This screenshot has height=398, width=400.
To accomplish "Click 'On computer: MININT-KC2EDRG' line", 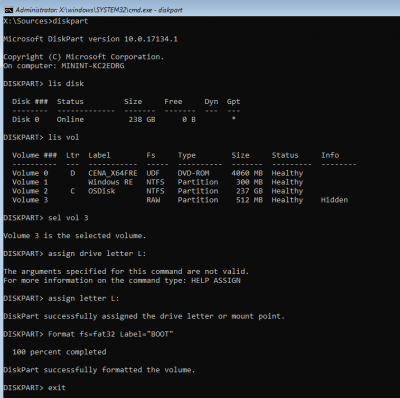I will click(64, 66).
